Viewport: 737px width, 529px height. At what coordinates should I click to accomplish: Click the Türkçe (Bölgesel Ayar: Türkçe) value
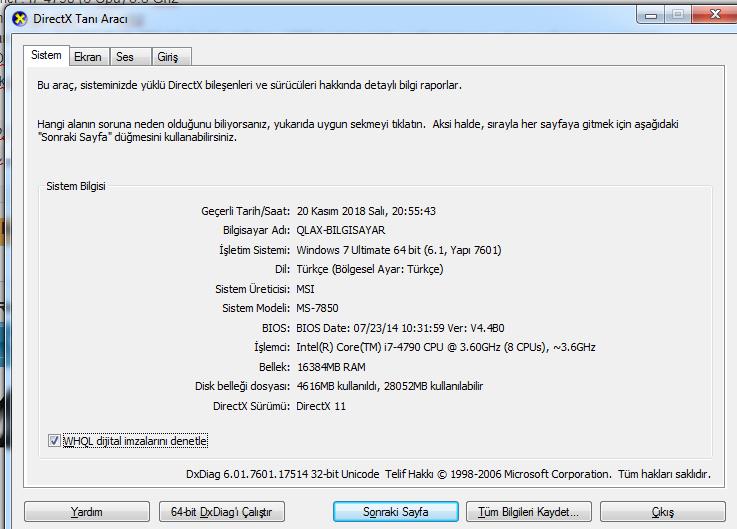pos(370,269)
